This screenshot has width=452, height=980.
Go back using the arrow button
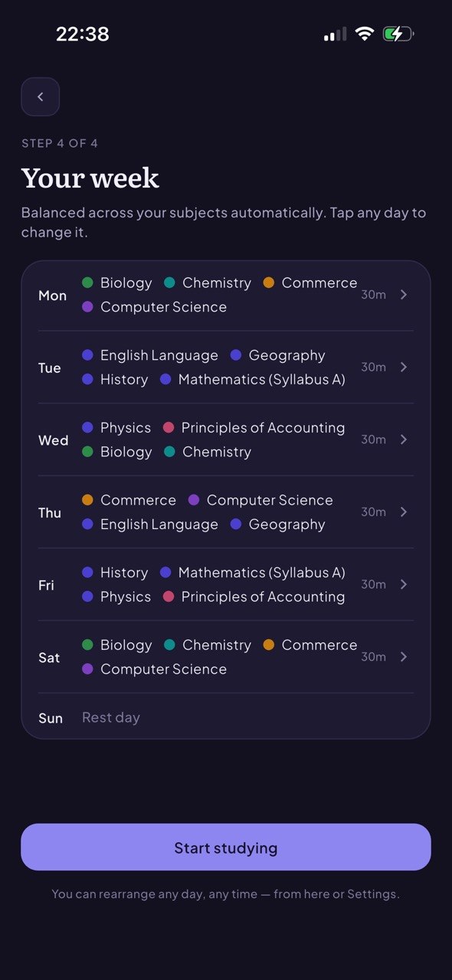[41, 96]
